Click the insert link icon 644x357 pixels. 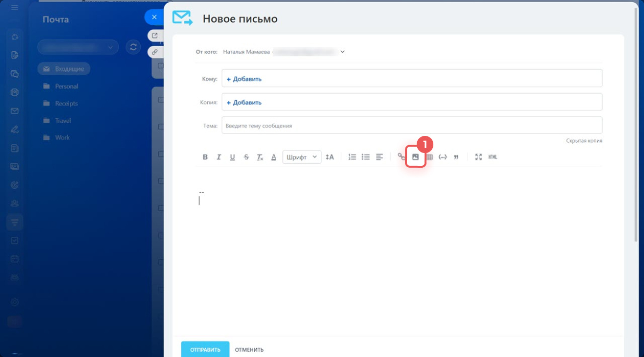(x=401, y=157)
